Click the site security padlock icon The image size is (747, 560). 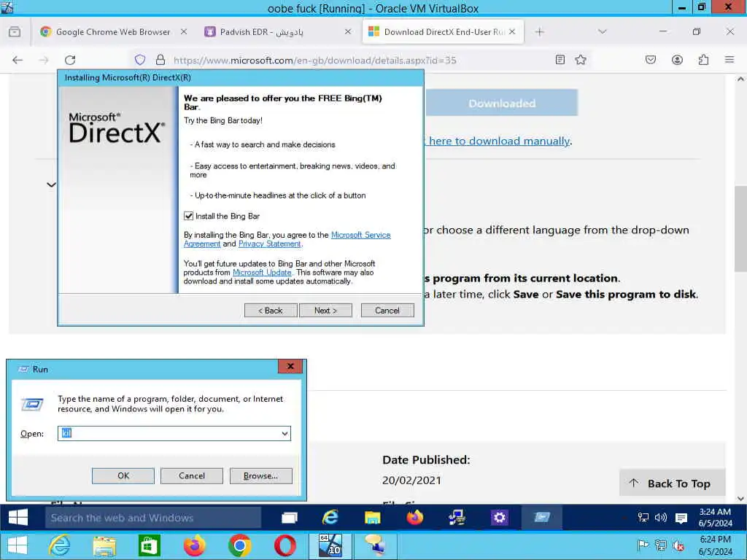pyautogui.click(x=160, y=60)
